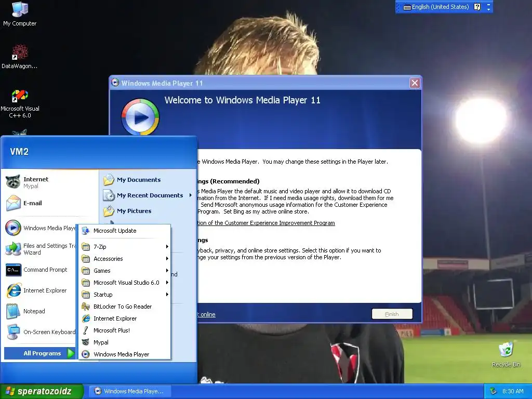Click the system tray notification icon
The height and width of the screenshot is (399, 532).
tap(494, 391)
